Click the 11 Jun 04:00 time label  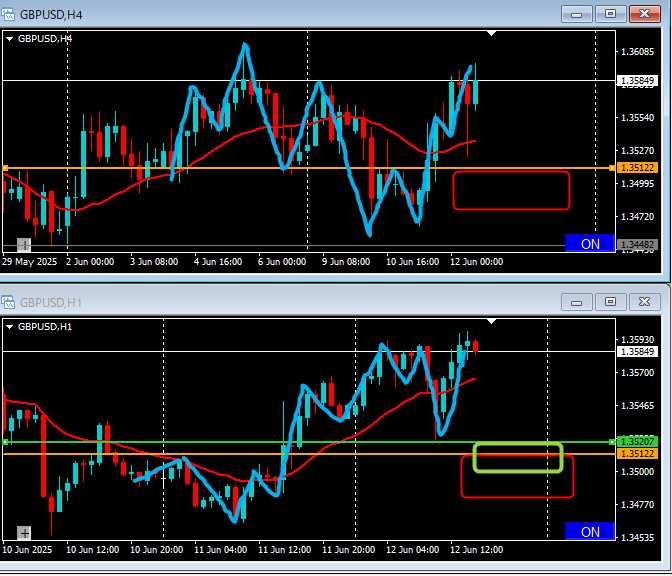click(220, 549)
